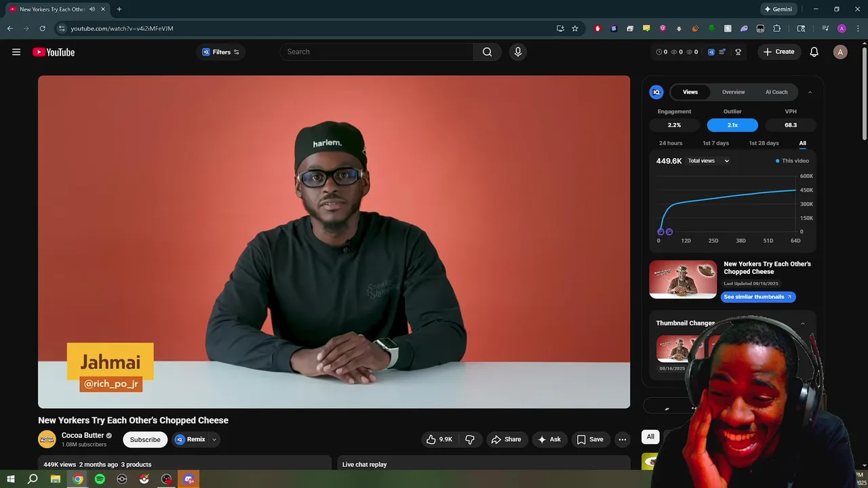Click the vidIQ Remix button

pyautogui.click(x=190, y=439)
